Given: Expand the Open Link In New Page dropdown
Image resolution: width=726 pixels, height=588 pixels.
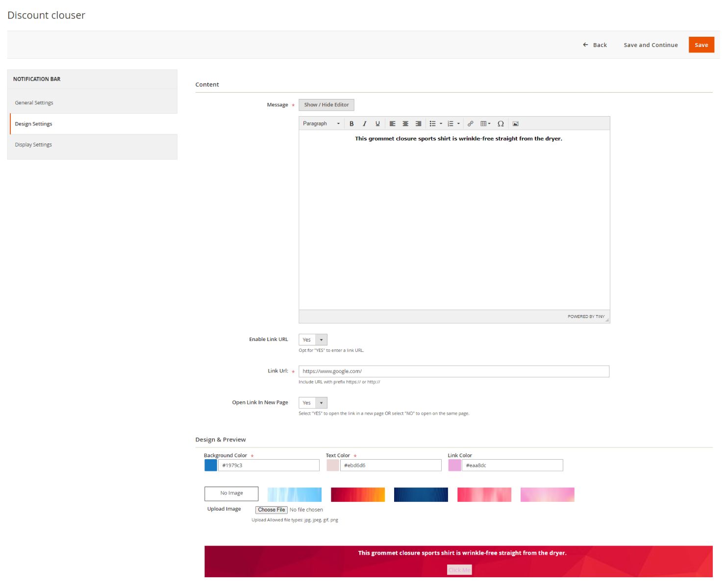Looking at the screenshot, I should (x=313, y=403).
